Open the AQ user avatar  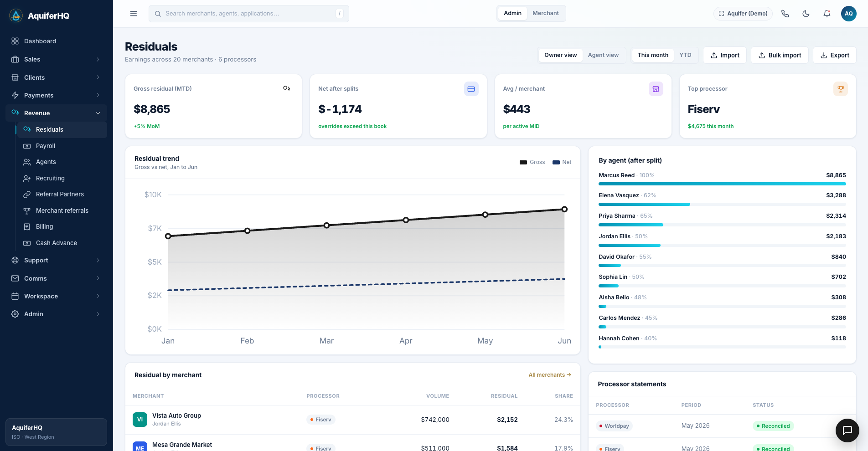click(849, 14)
